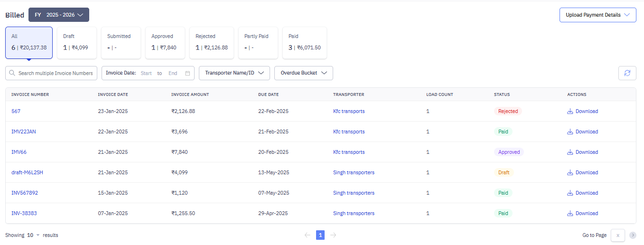
Task: Click the search magnifier icon
Action: pos(12,73)
